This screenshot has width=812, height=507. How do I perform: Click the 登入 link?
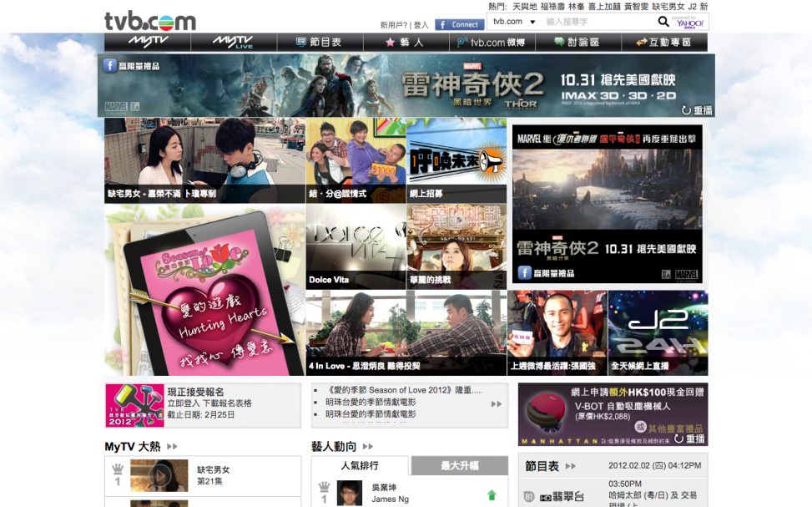click(x=421, y=25)
